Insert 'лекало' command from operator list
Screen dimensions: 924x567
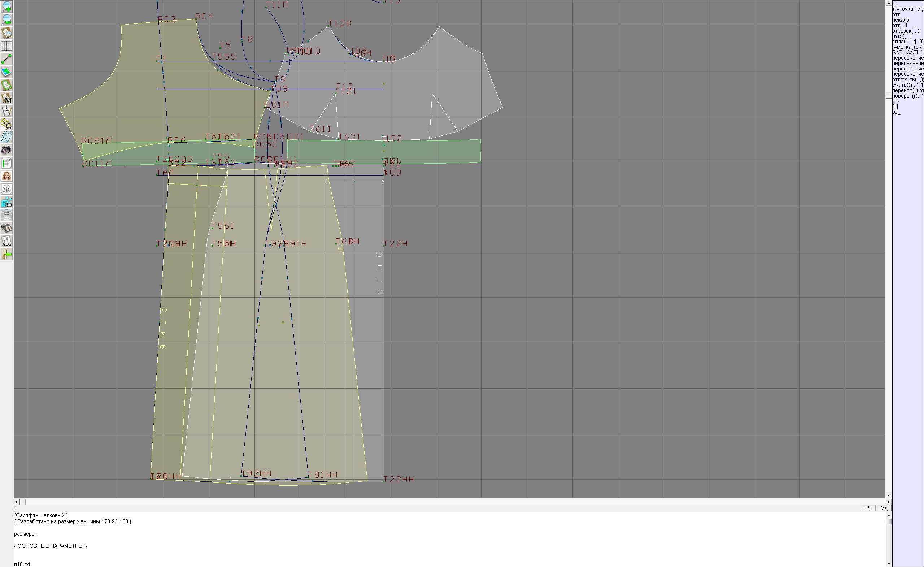click(901, 20)
